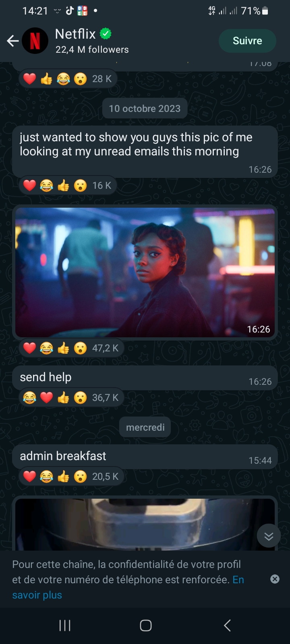Tap Android recent apps navigation button

pyautogui.click(x=65, y=625)
